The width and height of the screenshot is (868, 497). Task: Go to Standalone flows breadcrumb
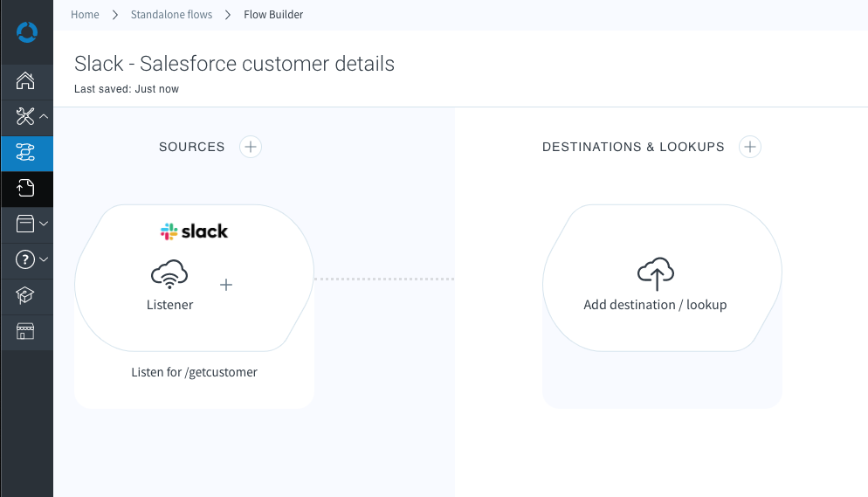tap(172, 14)
